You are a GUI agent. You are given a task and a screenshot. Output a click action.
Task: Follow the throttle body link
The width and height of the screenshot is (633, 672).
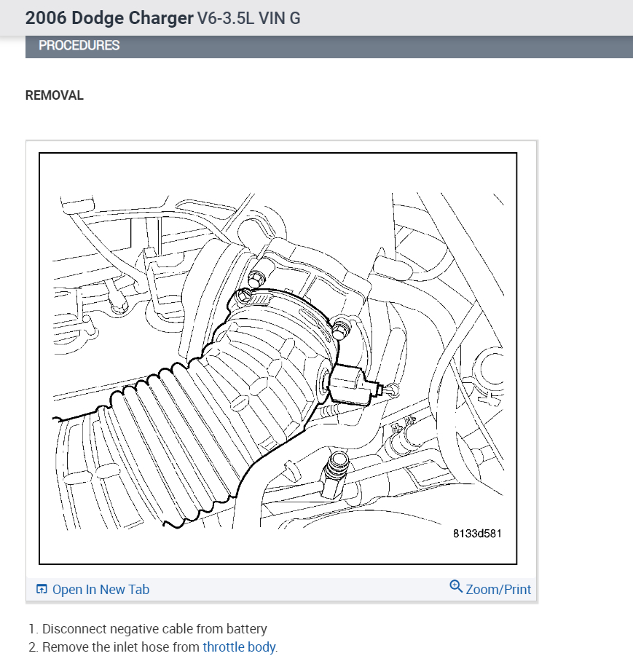click(x=239, y=647)
